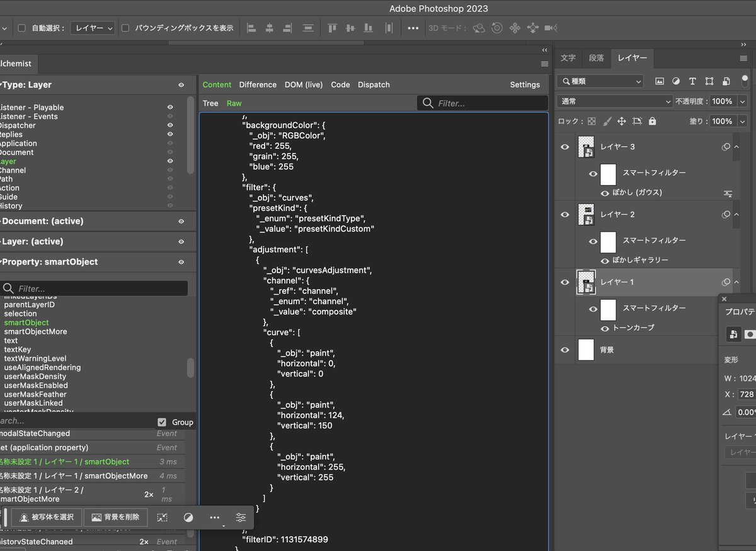Click adjustment layer icon in contextual taskbar
This screenshot has height=551, width=756.
pos(188,517)
